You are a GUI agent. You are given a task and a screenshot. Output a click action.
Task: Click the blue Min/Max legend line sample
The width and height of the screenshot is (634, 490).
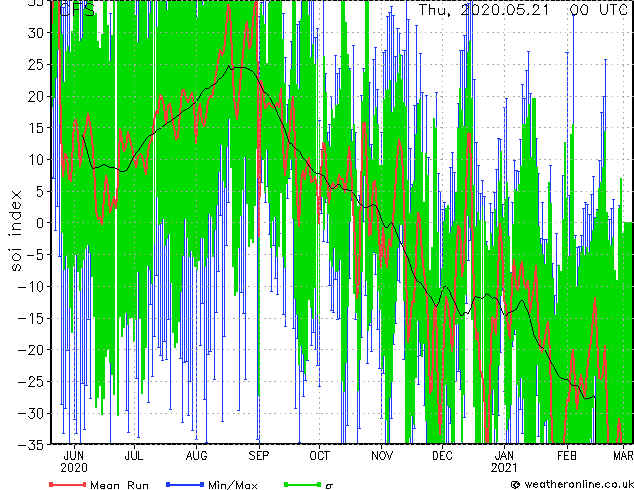[x=185, y=484]
